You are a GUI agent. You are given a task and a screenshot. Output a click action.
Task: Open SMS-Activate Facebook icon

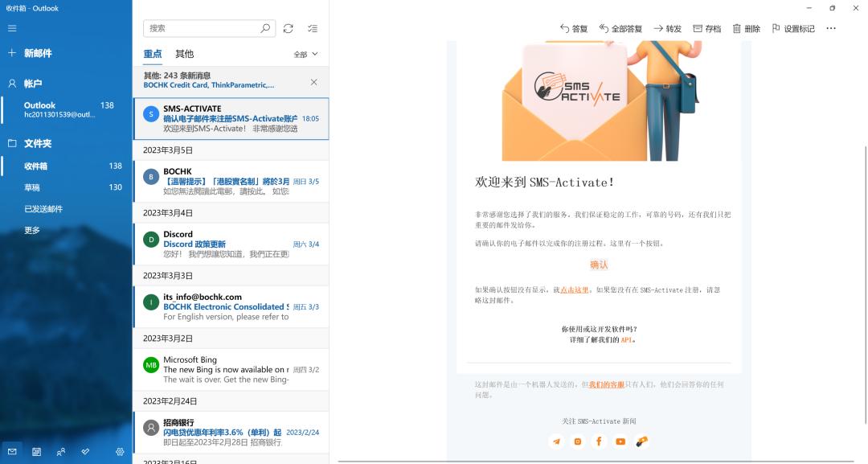pyautogui.click(x=599, y=441)
